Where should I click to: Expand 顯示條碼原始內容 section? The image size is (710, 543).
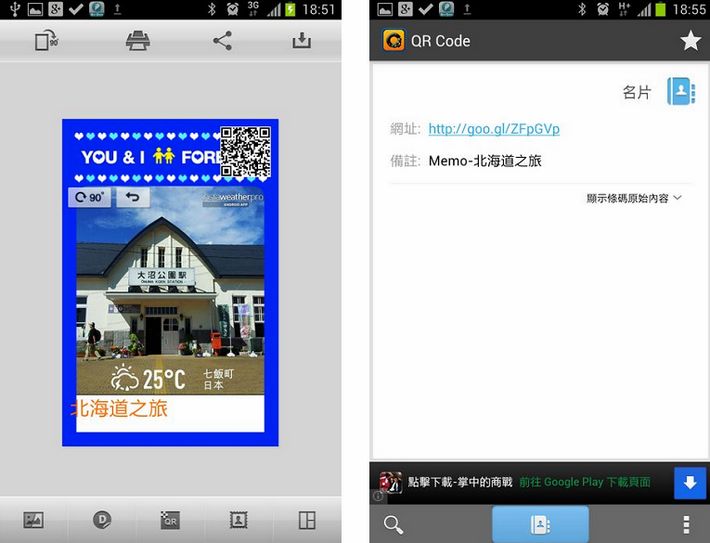point(634,198)
